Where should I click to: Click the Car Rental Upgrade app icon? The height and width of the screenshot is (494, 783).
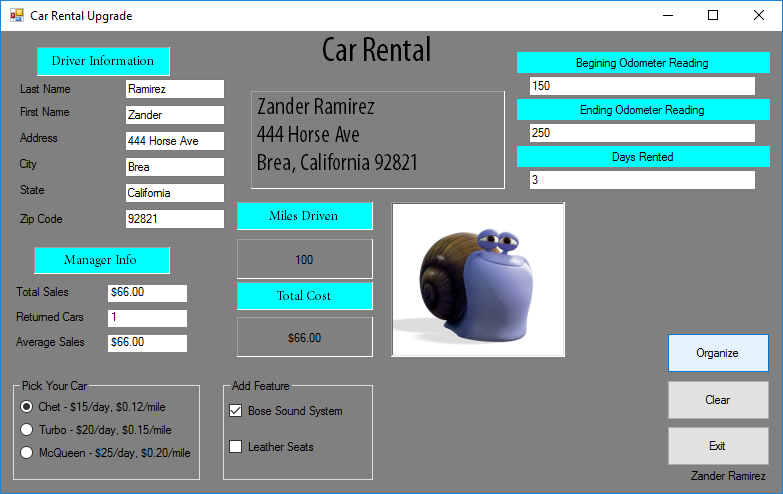tap(16, 15)
